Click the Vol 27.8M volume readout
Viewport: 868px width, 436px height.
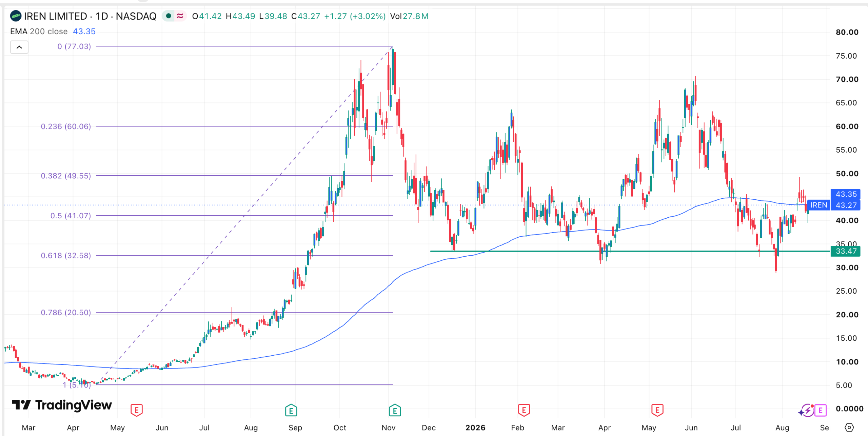point(409,16)
